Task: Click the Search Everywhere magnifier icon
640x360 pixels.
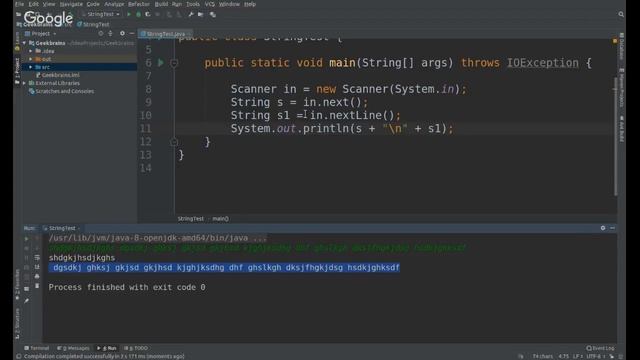Action: point(621,14)
